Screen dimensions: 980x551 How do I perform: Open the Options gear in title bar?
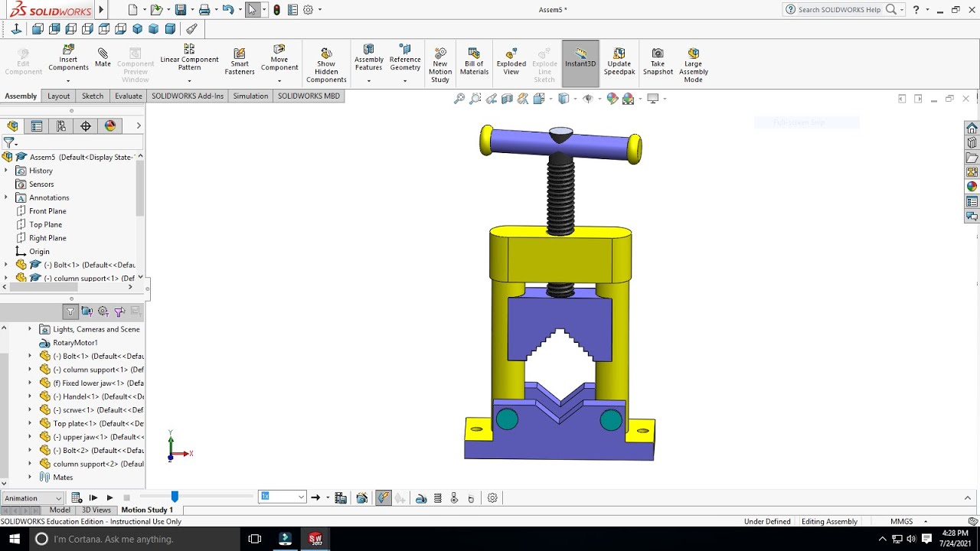click(x=308, y=10)
